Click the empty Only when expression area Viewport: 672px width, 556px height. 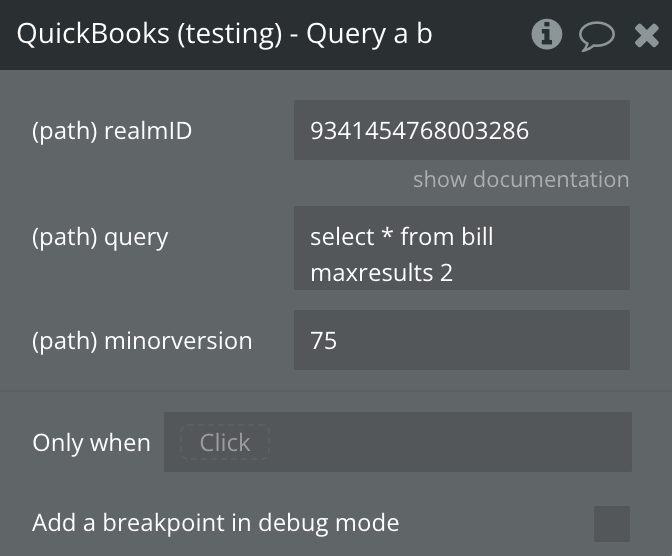tap(450, 443)
